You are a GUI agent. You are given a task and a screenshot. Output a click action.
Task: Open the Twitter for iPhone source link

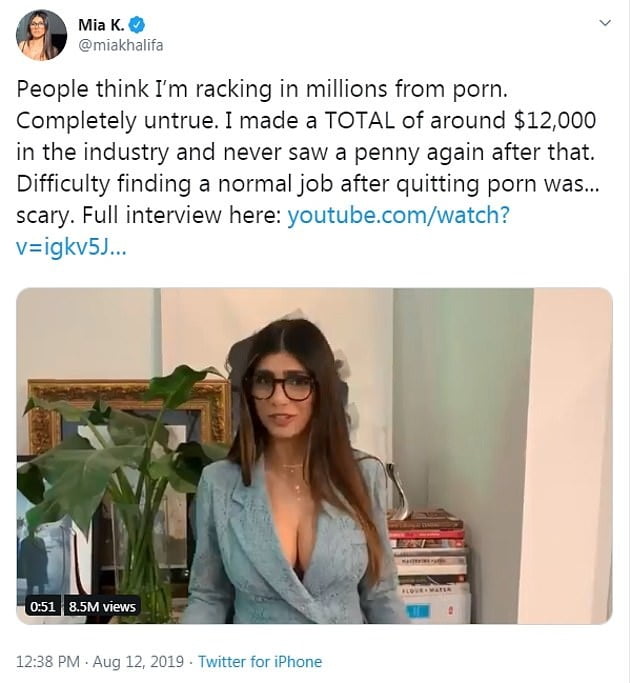pos(260,662)
